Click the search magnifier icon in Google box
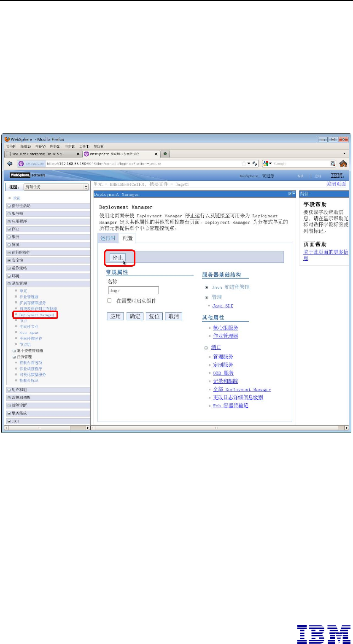The width and height of the screenshot is (353, 644). (x=333, y=163)
